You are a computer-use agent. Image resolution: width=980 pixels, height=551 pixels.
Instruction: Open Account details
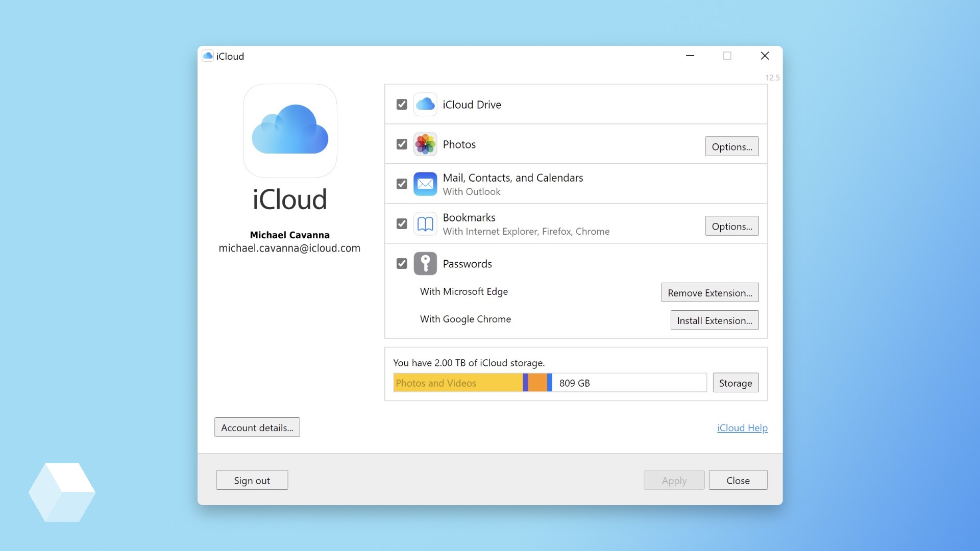(x=257, y=428)
